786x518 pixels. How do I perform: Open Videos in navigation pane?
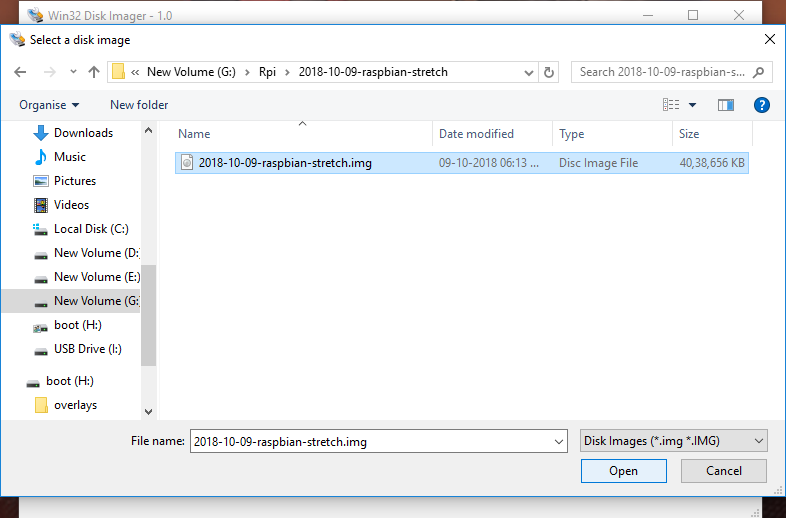point(71,205)
